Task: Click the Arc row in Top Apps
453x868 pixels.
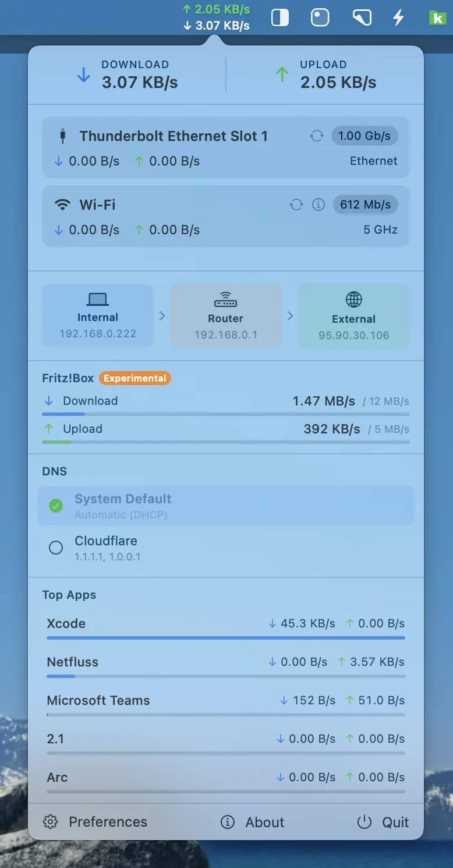Action: click(x=226, y=782)
